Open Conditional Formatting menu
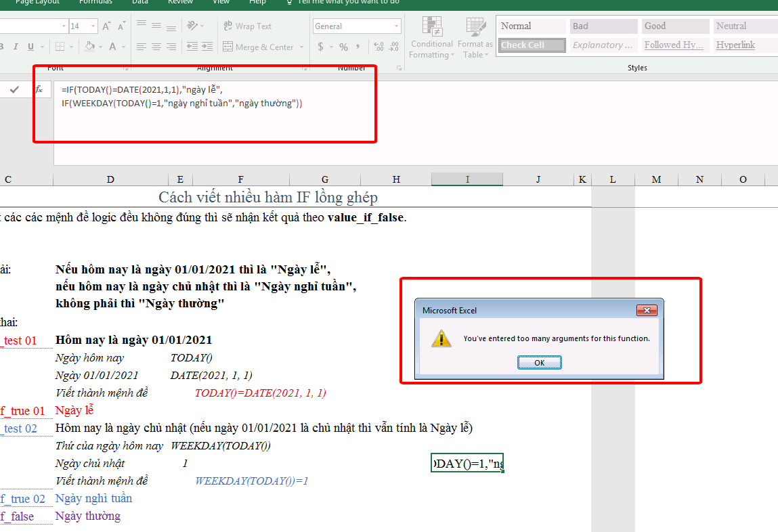Screen dimensions: 778x532 coord(432,38)
